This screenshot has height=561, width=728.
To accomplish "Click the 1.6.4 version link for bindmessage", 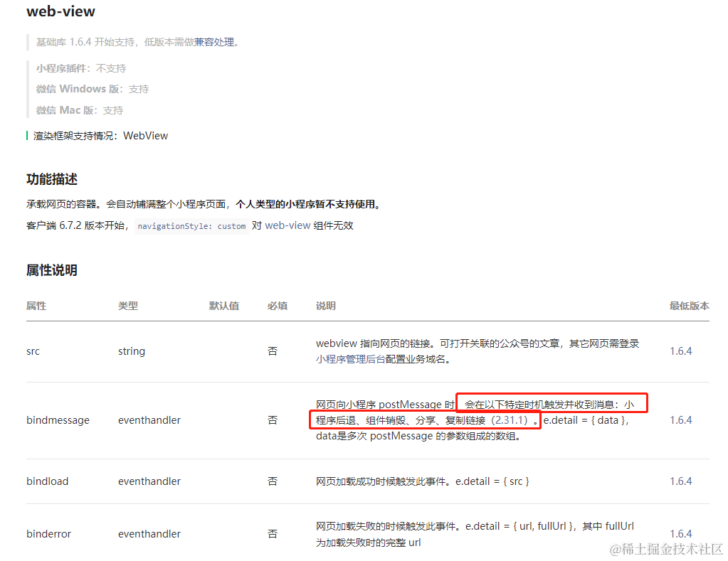I will (x=680, y=420).
